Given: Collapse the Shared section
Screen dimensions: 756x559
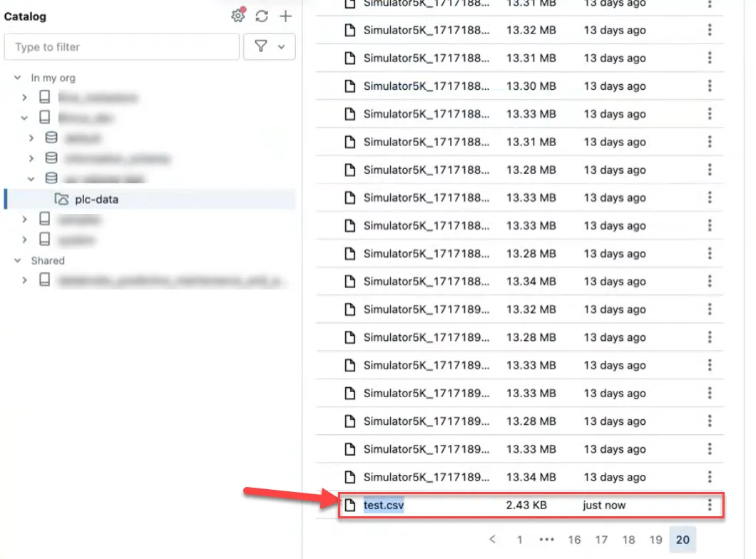Looking at the screenshot, I should [17, 260].
